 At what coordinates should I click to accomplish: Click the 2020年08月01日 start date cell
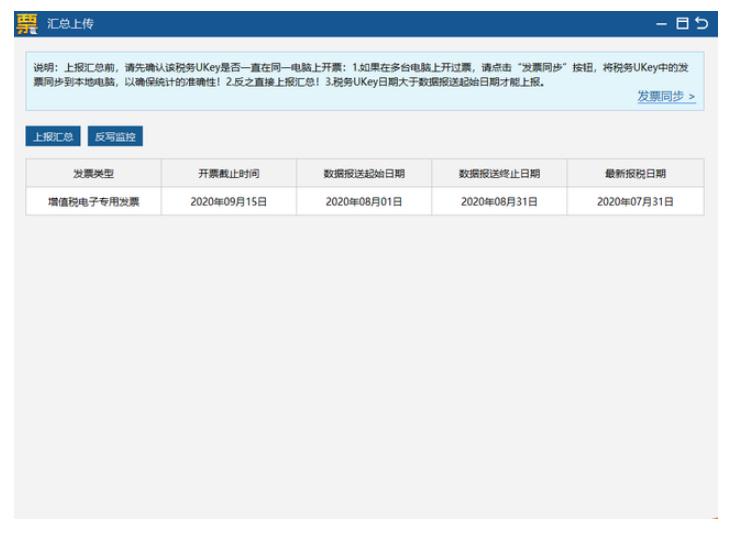pos(364,201)
